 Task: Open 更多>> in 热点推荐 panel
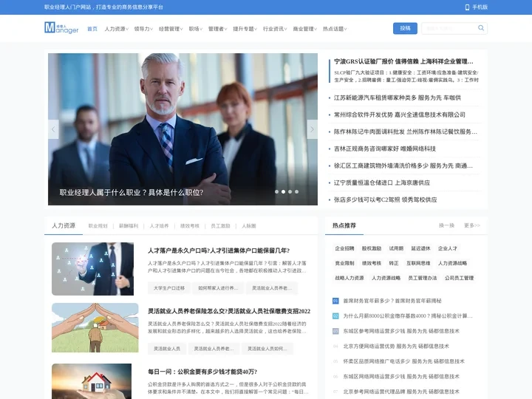point(472,225)
